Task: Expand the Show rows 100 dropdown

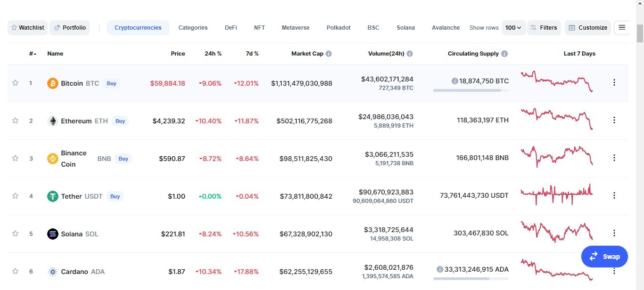Action: tap(513, 28)
